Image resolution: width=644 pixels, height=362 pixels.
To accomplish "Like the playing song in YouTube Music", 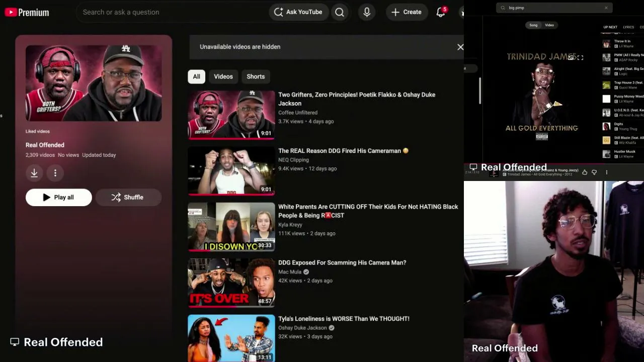I will 585,172.
